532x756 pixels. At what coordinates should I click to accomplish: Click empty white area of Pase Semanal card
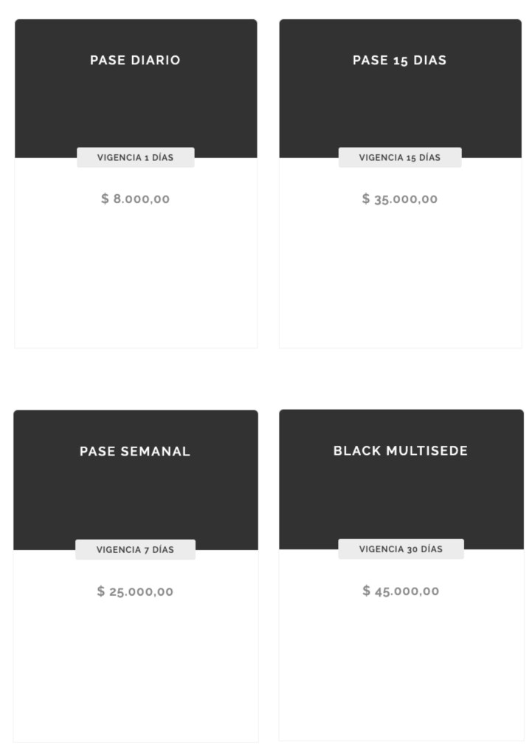[x=135, y=672]
